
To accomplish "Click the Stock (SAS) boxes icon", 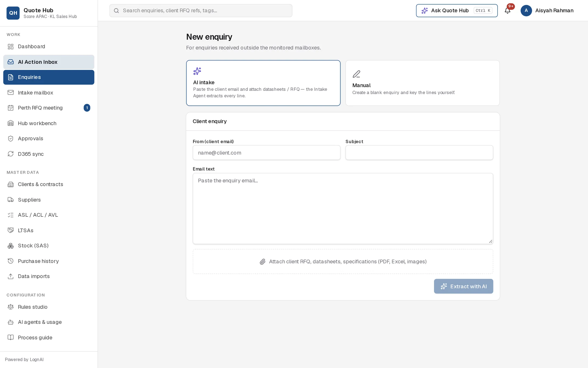I will coord(11,246).
